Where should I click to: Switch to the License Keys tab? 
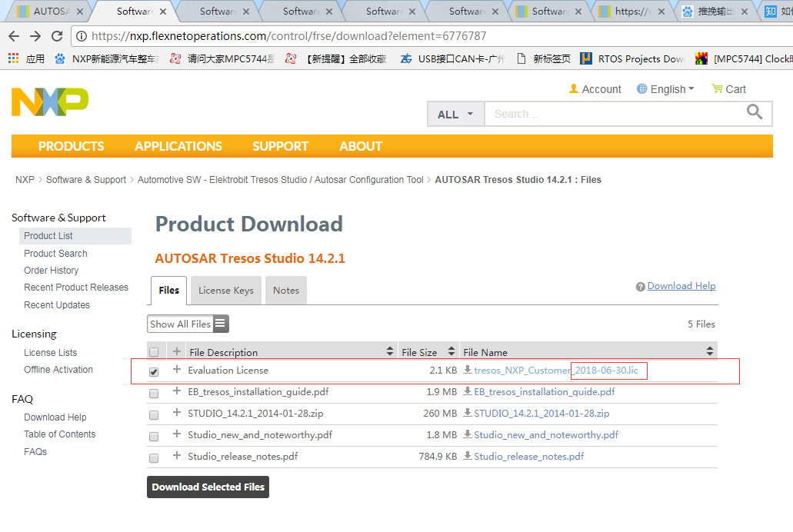[226, 291]
